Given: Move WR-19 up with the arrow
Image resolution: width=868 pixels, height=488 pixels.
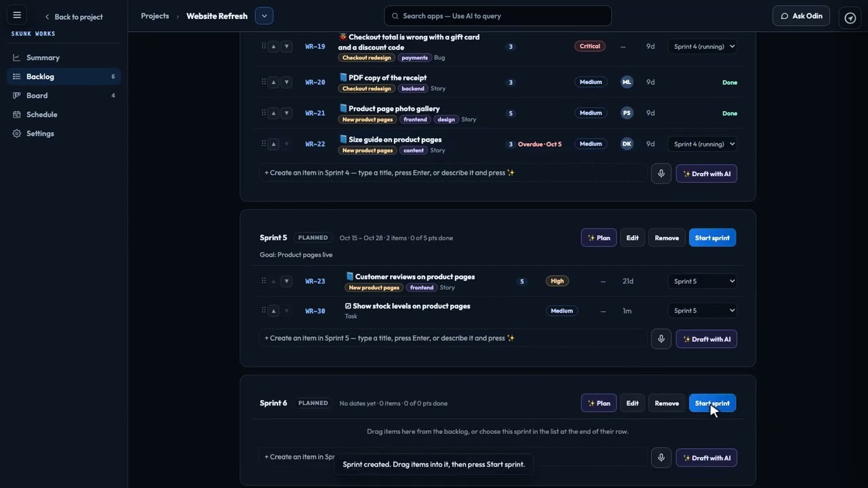Looking at the screenshot, I should [x=273, y=47].
